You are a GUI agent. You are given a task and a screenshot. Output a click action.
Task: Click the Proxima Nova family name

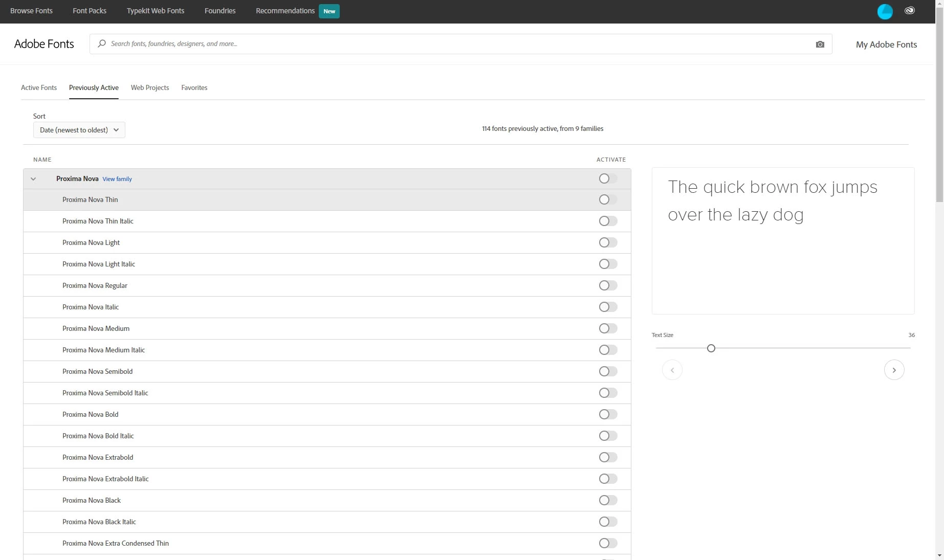click(x=77, y=178)
